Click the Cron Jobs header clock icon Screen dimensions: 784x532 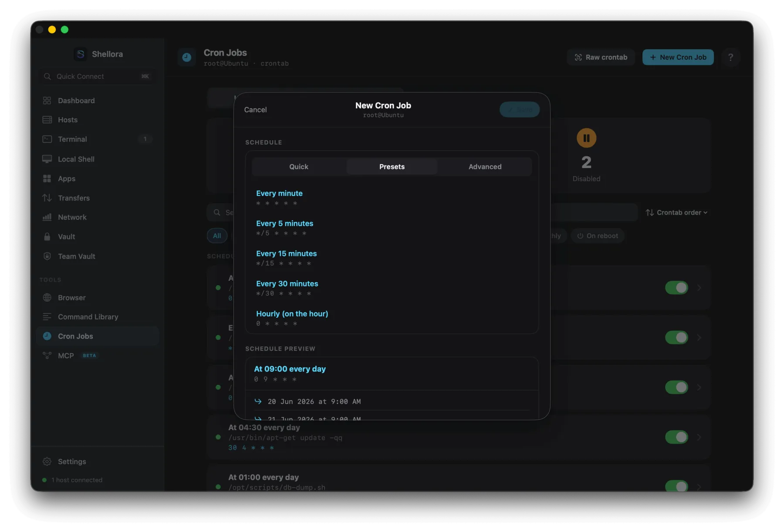click(186, 57)
